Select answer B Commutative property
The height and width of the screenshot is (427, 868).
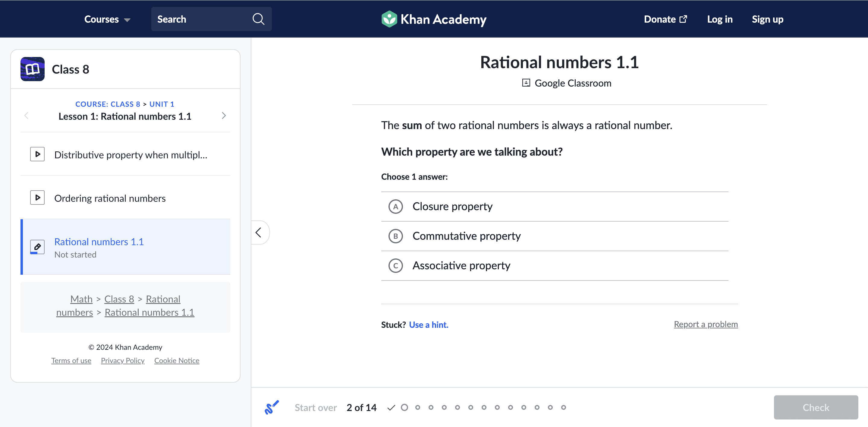pyautogui.click(x=555, y=236)
